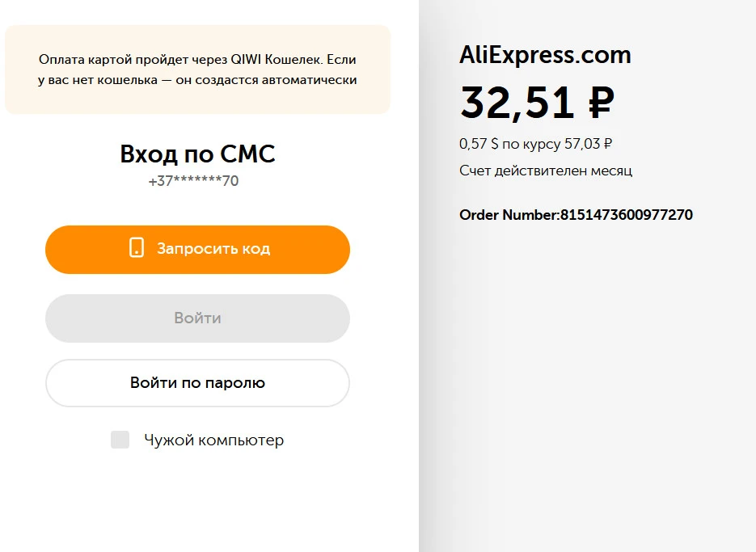
Task: Click the Чужой компьютер label text
Action: click(x=214, y=440)
